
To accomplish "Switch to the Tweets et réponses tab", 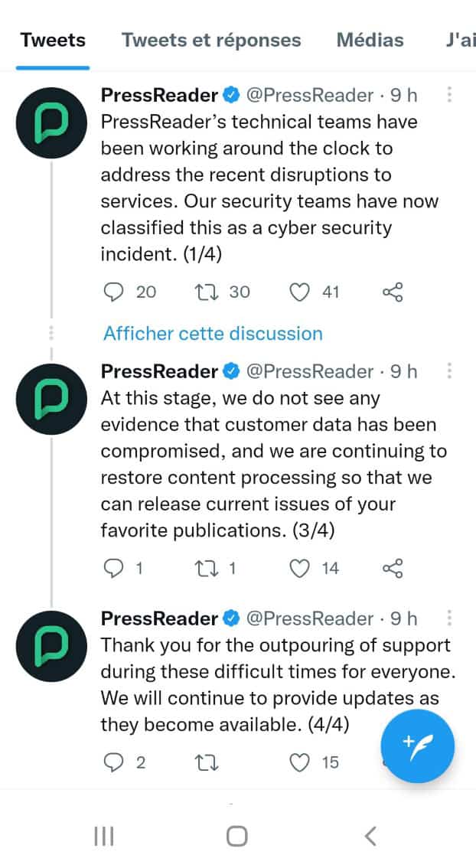I will [x=211, y=40].
